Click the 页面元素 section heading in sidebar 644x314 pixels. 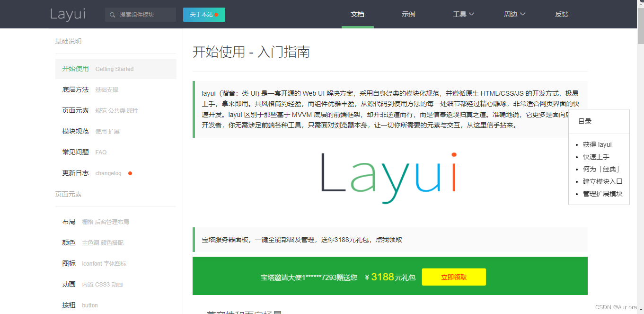(68, 194)
